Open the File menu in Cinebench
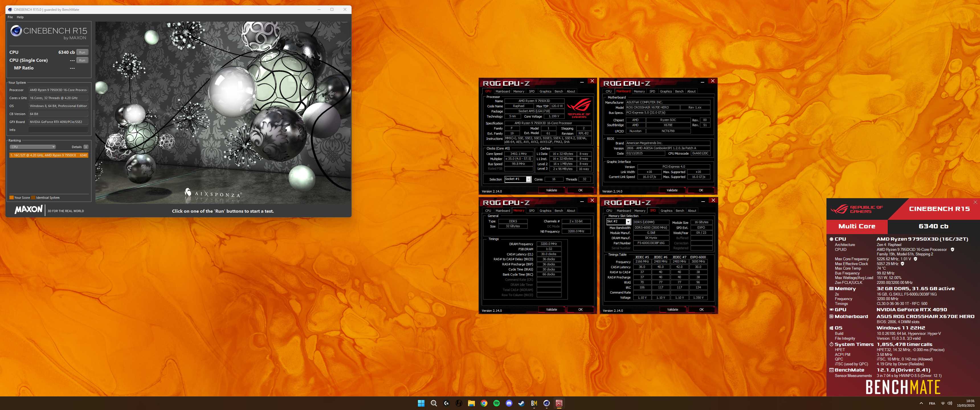Image resolution: width=980 pixels, height=410 pixels. tap(10, 17)
